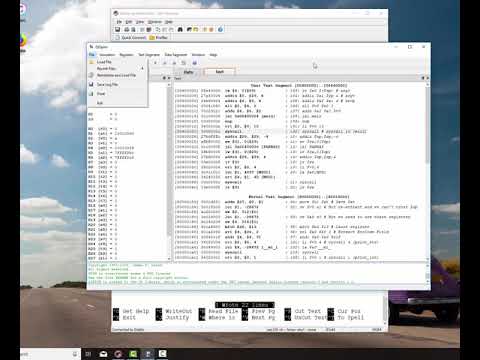Open the Text Segment menu
Image resolution: width=480 pixels, height=360 pixels.
[x=149, y=55]
